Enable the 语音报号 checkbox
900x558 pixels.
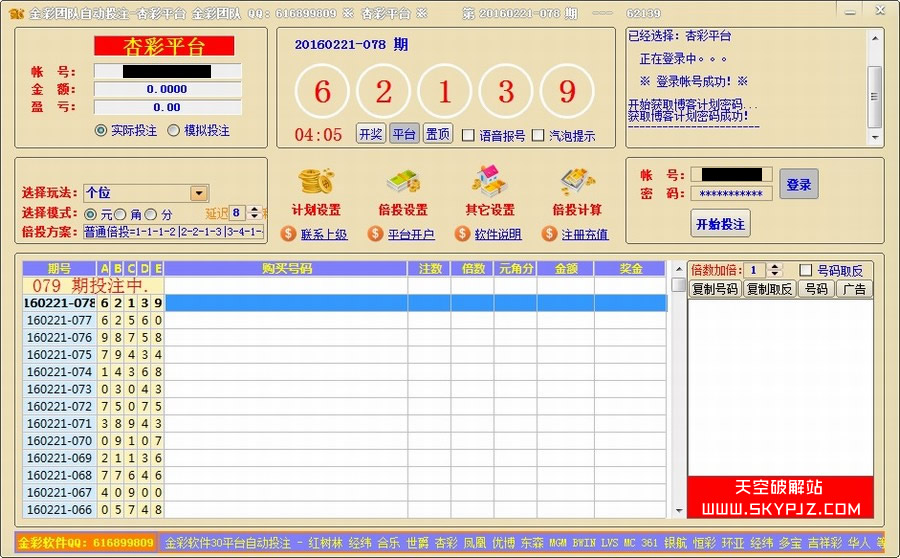click(x=468, y=135)
